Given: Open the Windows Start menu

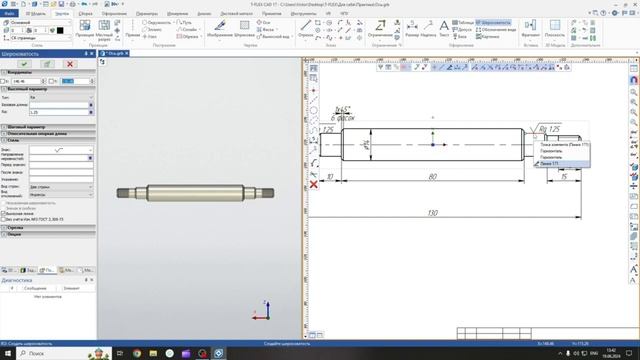Looking at the screenshot, I should [x=8, y=353].
